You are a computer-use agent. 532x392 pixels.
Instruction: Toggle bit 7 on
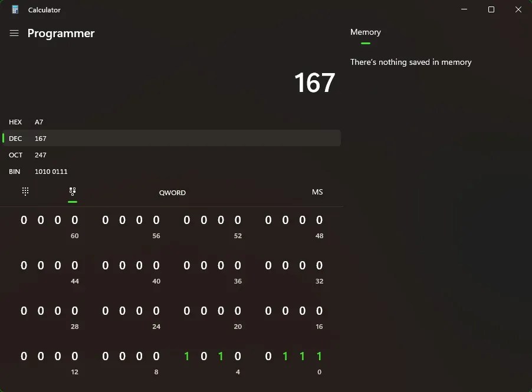point(186,356)
